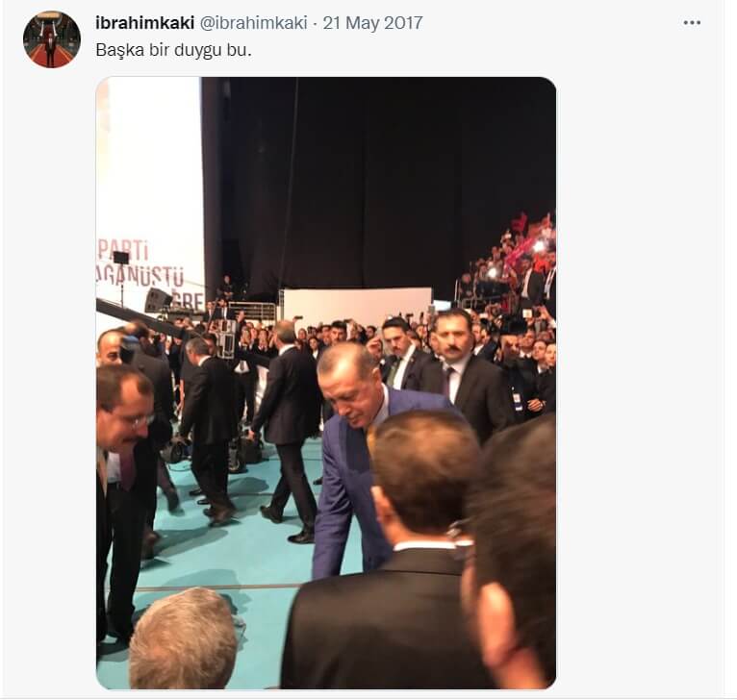Visit the @ibrahimkaki handle link
This screenshot has height=700, width=737.
click(254, 23)
